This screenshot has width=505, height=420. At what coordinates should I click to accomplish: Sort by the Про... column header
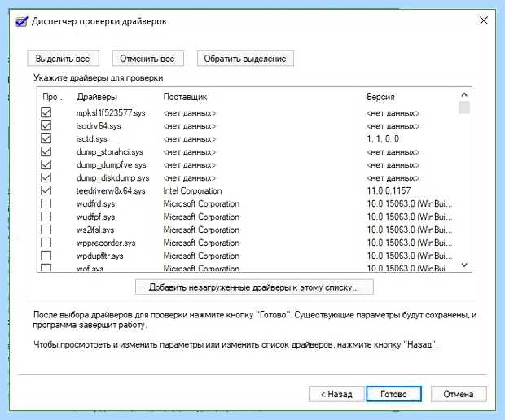(x=54, y=97)
